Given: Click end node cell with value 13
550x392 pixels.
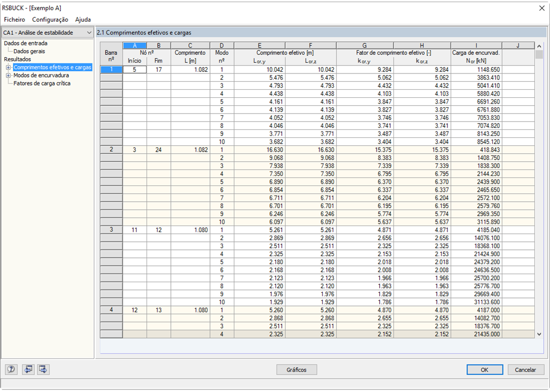Looking at the screenshot, I should click(159, 310).
